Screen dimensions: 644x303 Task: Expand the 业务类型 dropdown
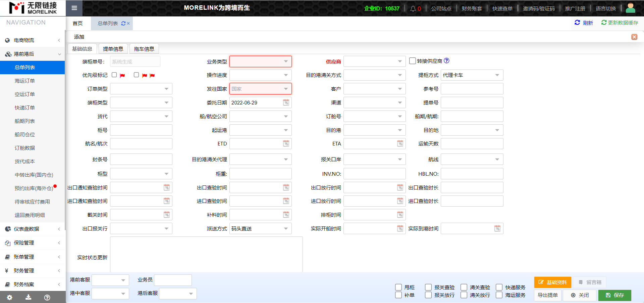click(x=260, y=61)
